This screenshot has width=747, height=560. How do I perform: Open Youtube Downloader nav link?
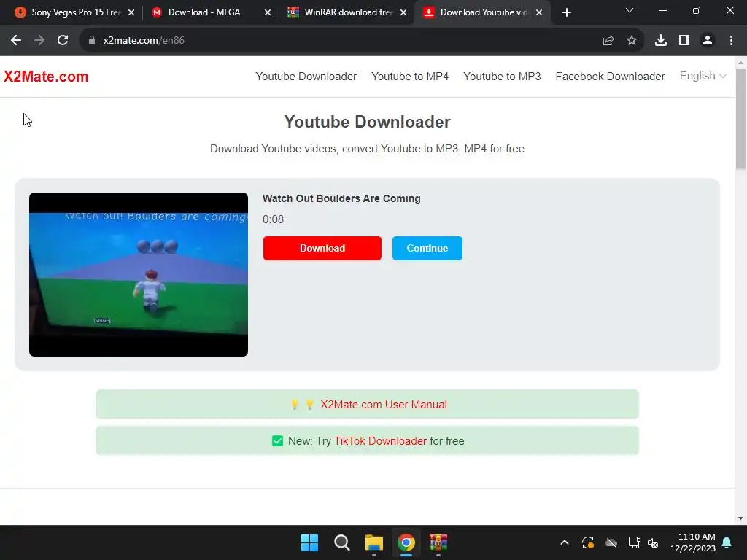pos(306,77)
